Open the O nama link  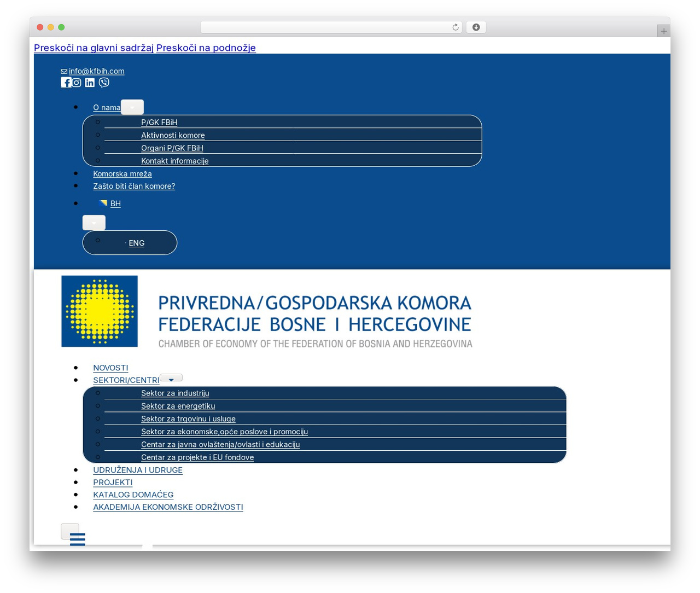[x=107, y=108]
